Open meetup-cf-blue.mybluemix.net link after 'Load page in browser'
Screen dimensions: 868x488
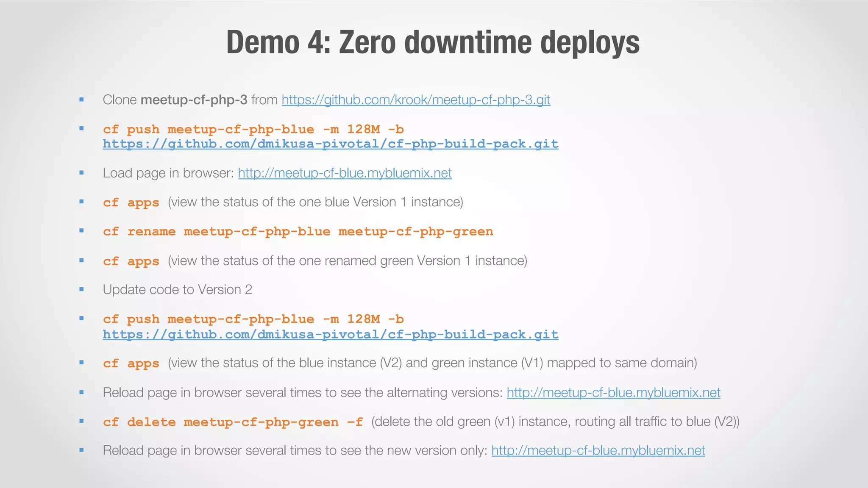(345, 173)
